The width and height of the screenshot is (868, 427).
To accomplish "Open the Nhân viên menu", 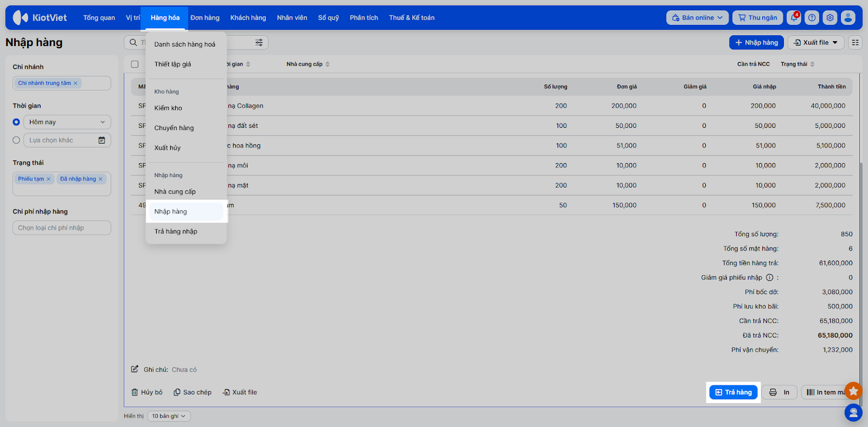I will coord(292,17).
